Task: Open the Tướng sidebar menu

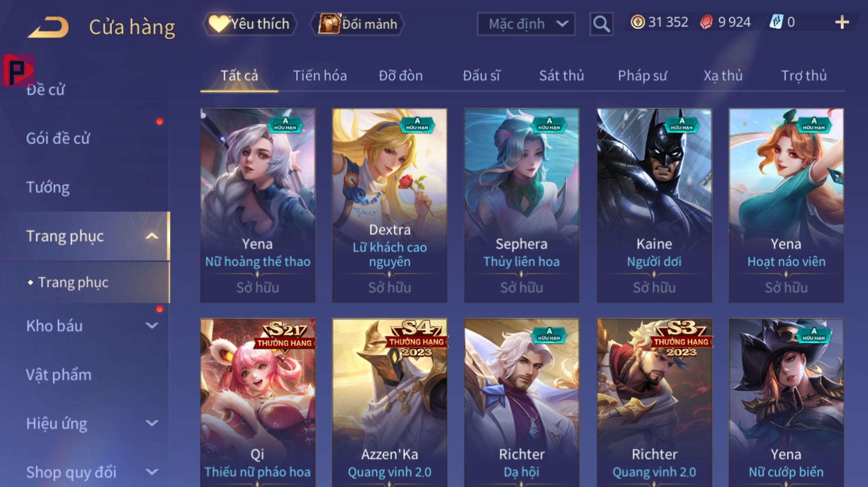Action: 48,187
